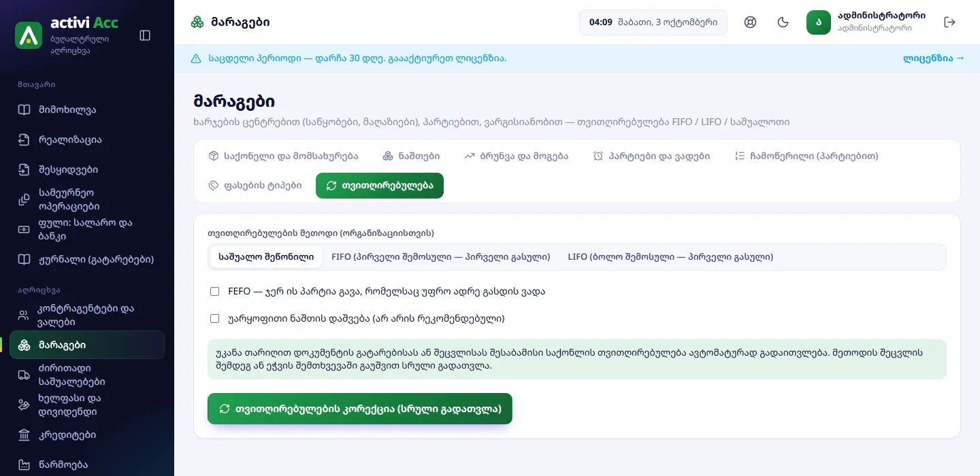980x476 pixels.
Task: Open ხელფასი და დივიდენდი sidebar item
Action: click(87, 405)
